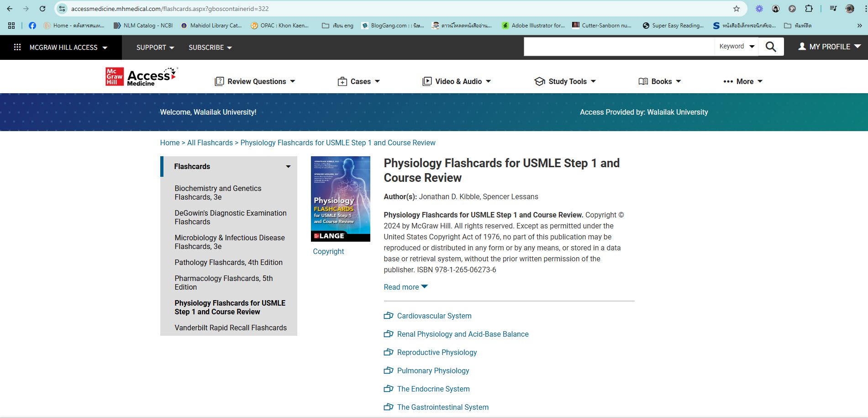
Task: Open Pulmonary Physiology flashcards
Action: click(433, 370)
